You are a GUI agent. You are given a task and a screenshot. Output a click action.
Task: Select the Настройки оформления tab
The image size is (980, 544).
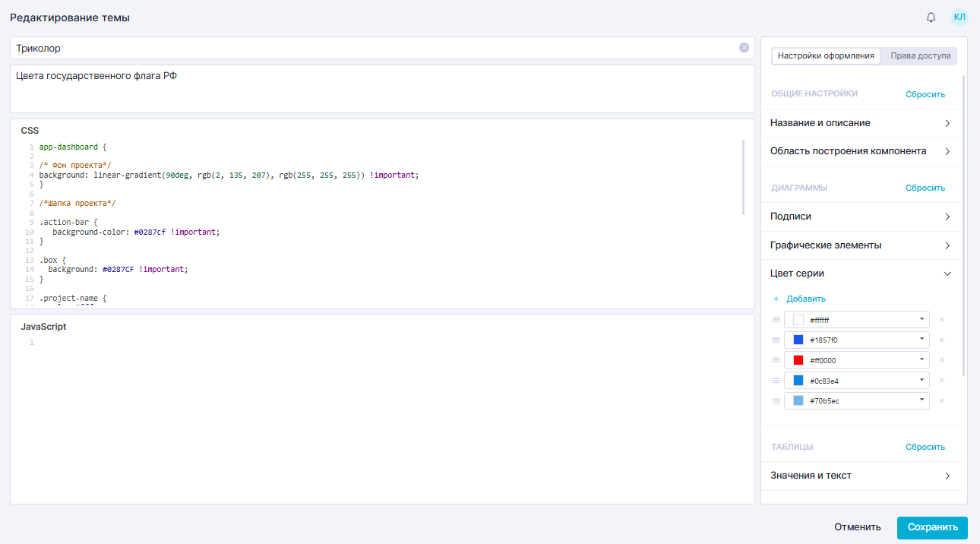(x=826, y=55)
